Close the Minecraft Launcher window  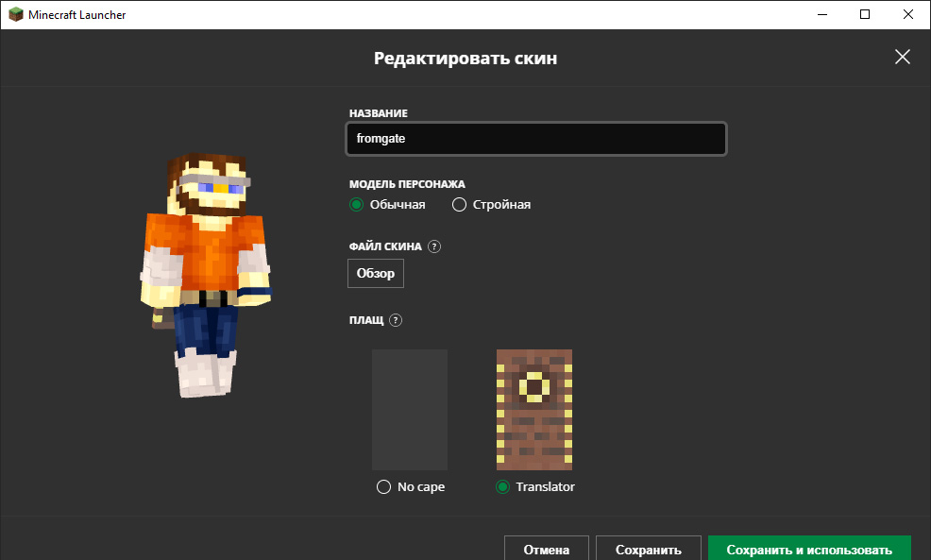tap(908, 15)
